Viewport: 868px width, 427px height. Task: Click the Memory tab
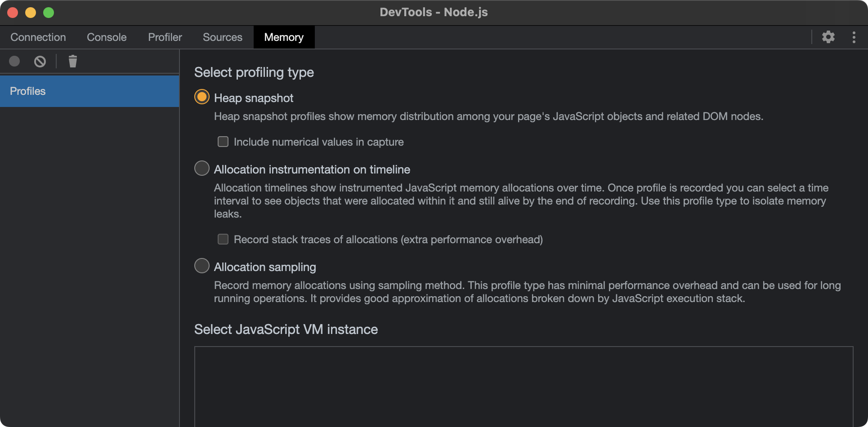coord(284,37)
